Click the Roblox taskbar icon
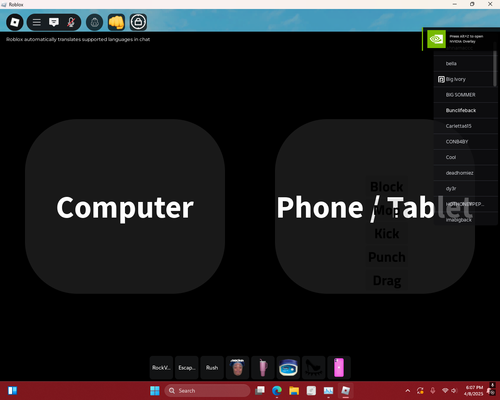The width and height of the screenshot is (500, 400). 346,390
